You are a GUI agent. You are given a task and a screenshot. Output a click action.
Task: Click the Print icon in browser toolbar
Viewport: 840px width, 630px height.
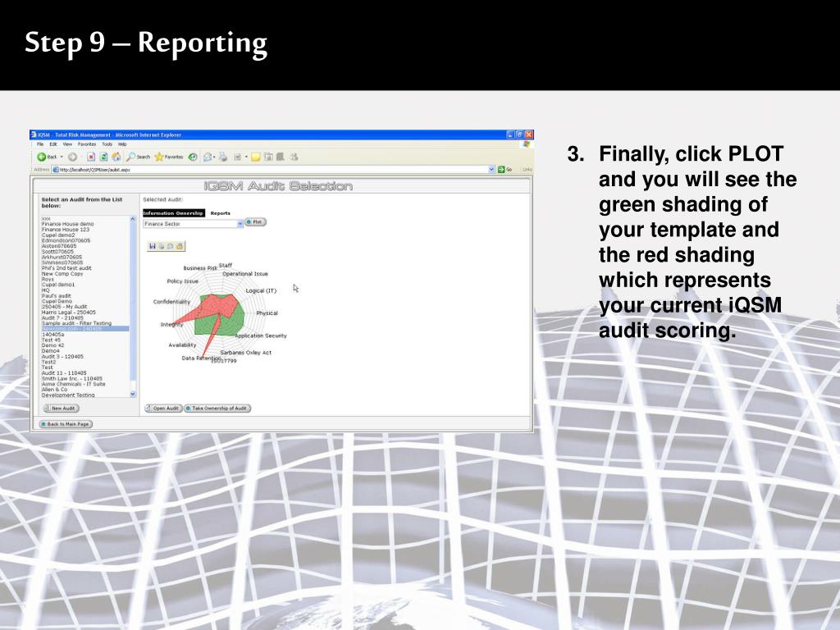tap(223, 157)
